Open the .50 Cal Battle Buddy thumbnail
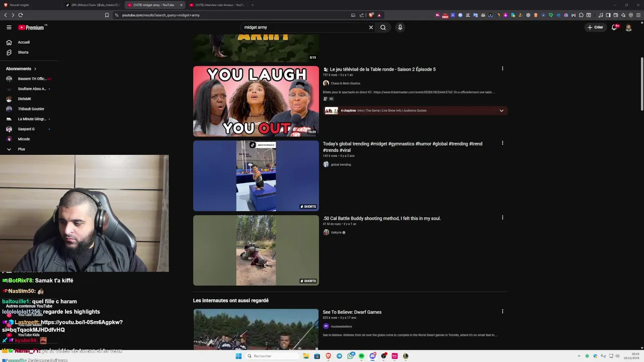The image size is (644, 362). (256, 250)
